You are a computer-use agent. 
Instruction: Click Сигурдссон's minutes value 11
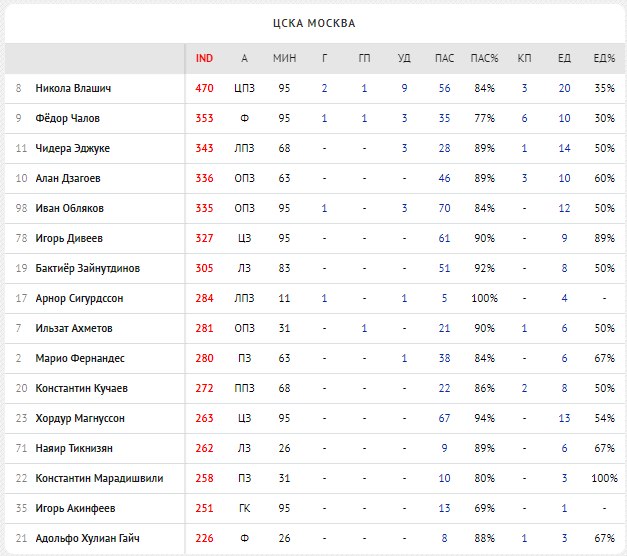coord(284,298)
